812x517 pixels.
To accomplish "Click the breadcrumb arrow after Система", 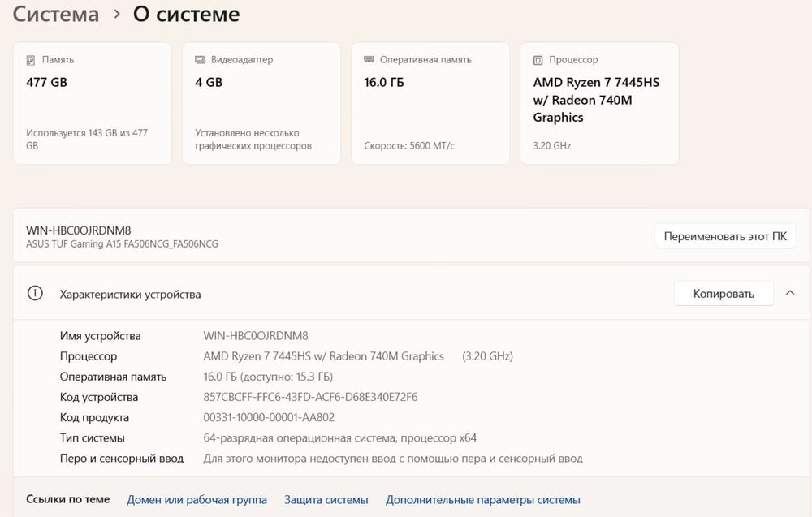I will coord(117,15).
